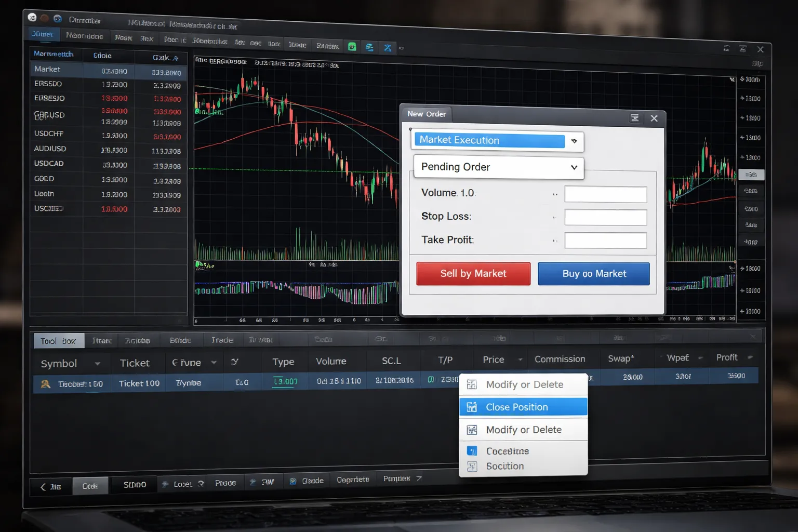Open the Market Execution dropdown
798x532 pixels.
point(574,141)
